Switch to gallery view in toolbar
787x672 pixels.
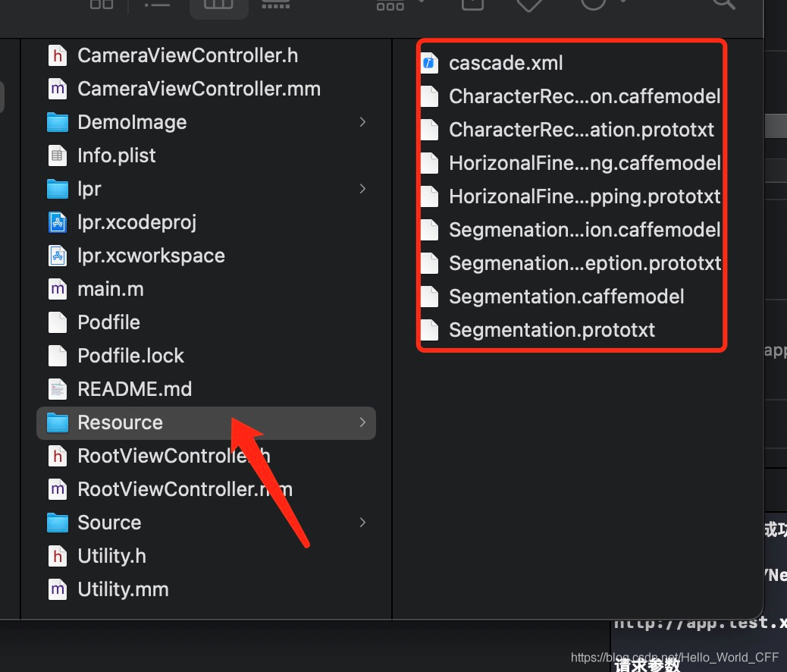click(x=275, y=5)
